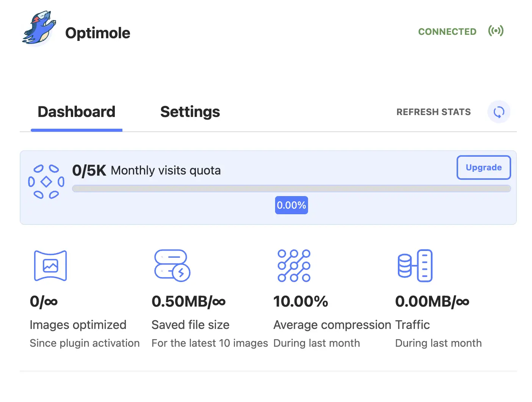Click the circular refresh stats icon
The image size is (532, 402).
click(499, 112)
